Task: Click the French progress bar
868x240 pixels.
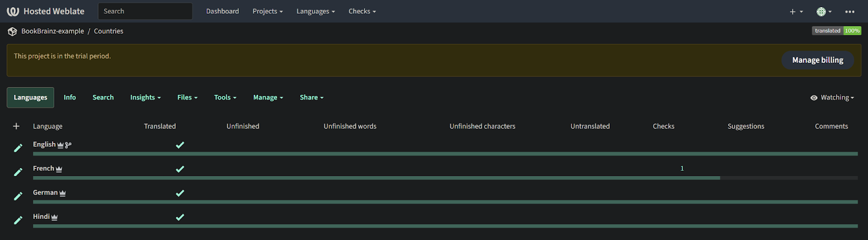Action: click(x=445, y=178)
